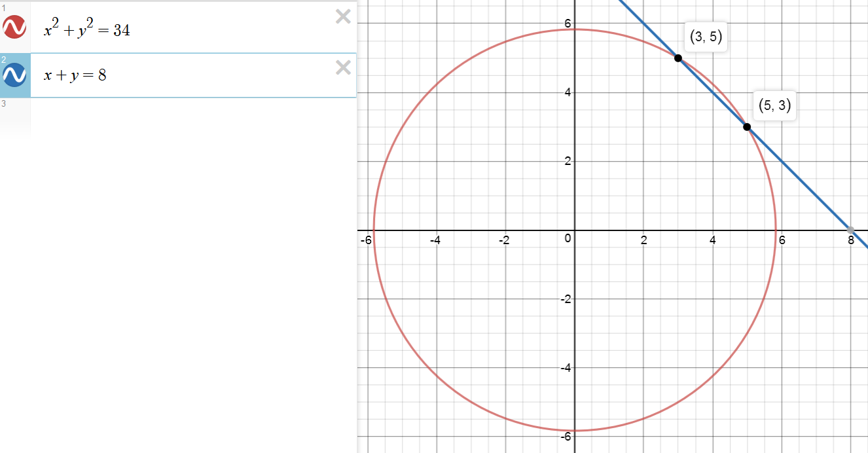Image resolution: width=868 pixels, height=453 pixels.
Task: Remove the x + y = 8 expression
Action: (x=343, y=67)
